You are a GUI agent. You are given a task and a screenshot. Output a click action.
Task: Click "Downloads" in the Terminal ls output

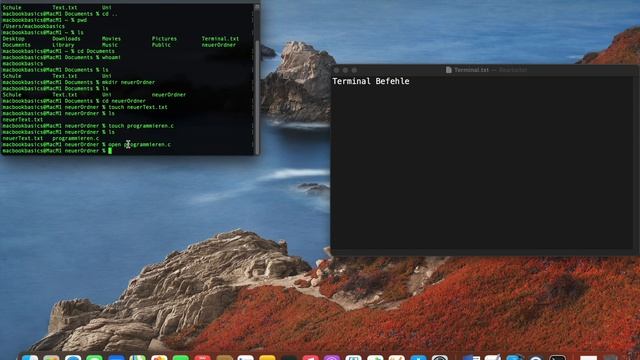tap(66, 39)
